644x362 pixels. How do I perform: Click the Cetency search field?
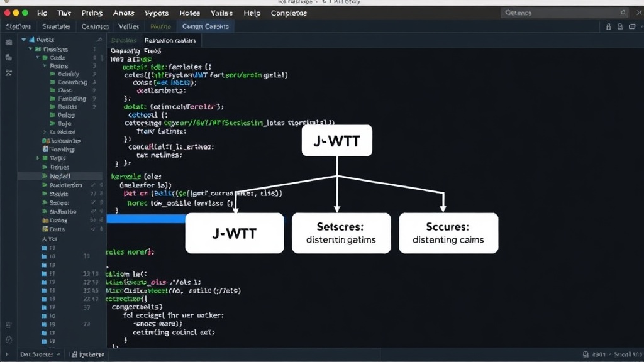pos(565,13)
